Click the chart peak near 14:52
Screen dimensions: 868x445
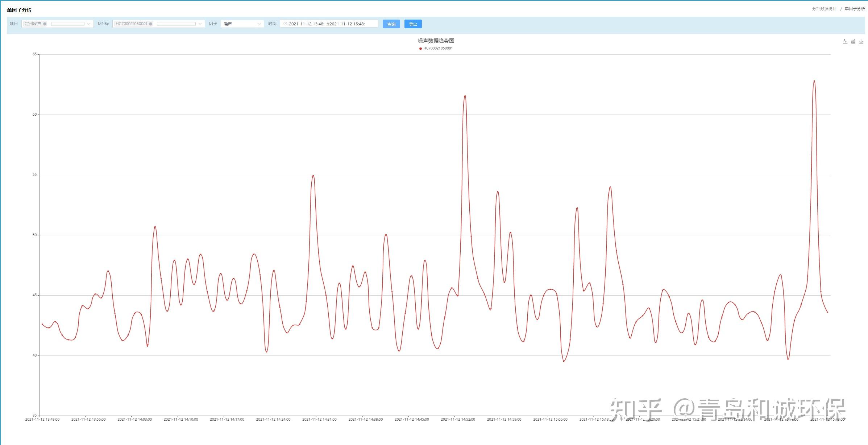click(465, 96)
